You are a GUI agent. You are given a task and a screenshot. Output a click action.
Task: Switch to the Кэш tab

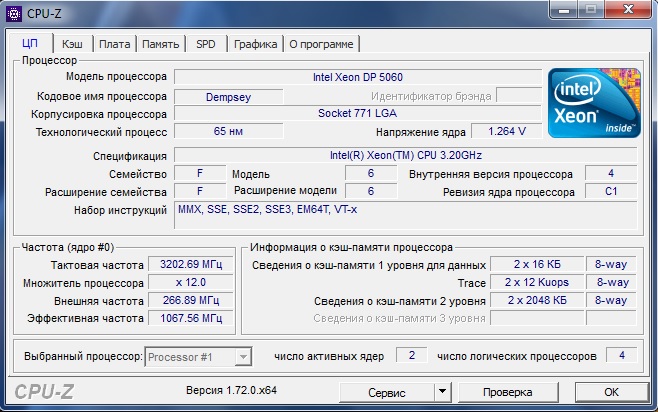click(x=72, y=44)
